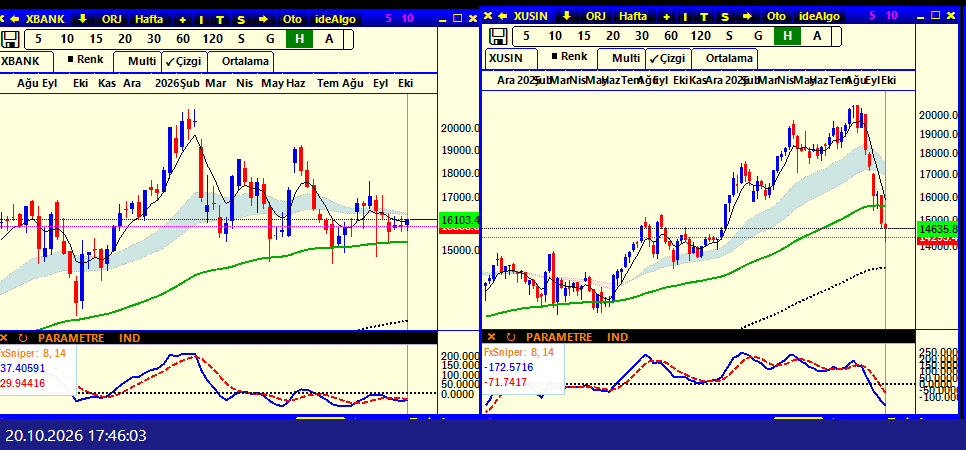
Task: Click the 14635 price label on XUSIN axis
Action: [938, 228]
